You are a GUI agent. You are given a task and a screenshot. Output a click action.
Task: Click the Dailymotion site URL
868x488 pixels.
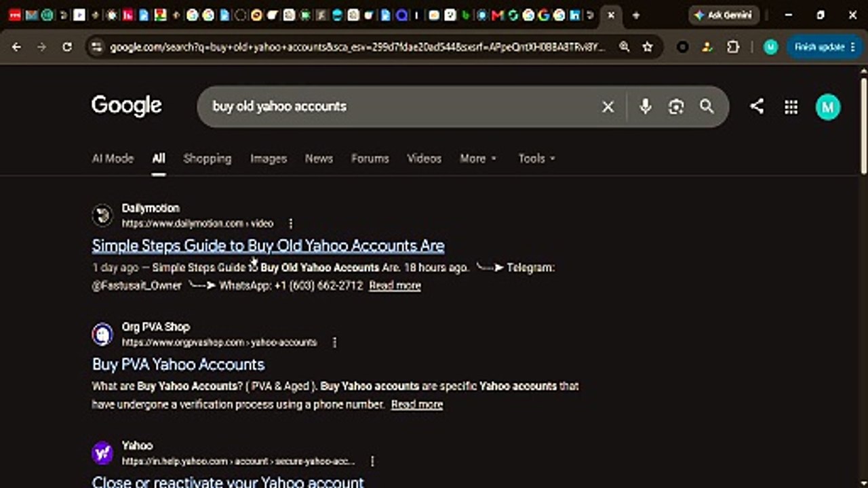tap(197, 223)
